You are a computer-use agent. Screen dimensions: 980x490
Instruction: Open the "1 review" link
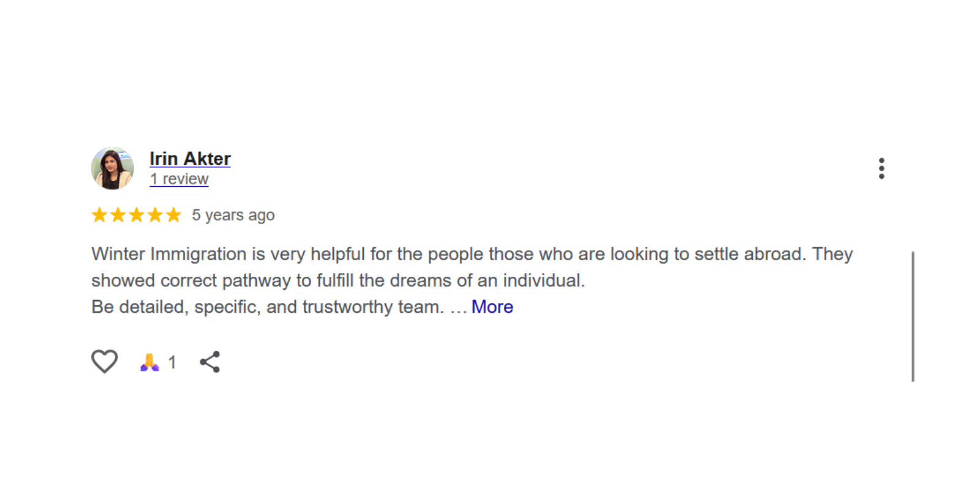179,179
